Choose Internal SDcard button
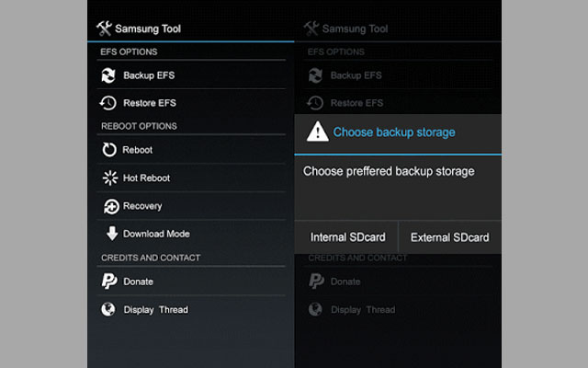 346,237
